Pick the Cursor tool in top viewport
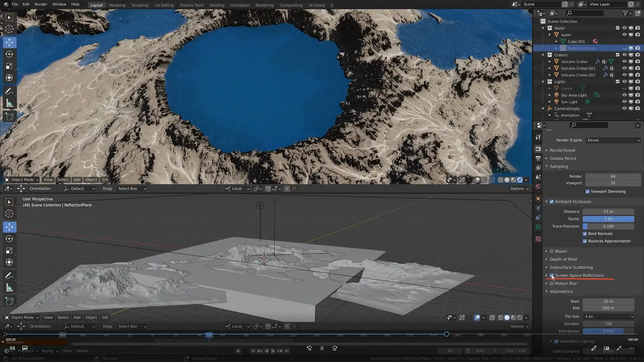 [x=9, y=29]
